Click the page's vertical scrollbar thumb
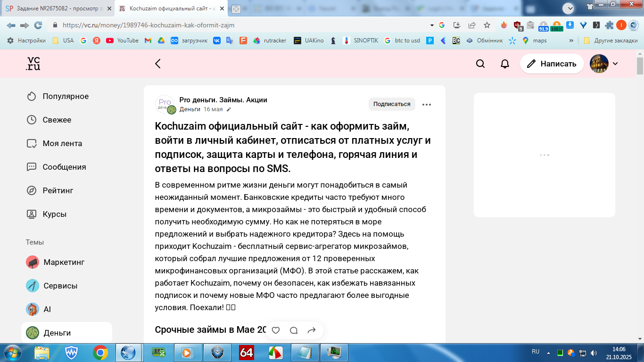644x362 pixels. pos(640,66)
